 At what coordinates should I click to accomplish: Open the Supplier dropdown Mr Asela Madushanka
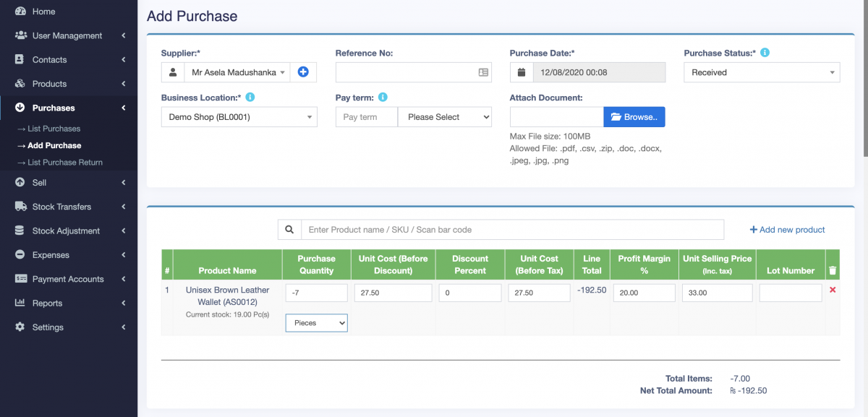[237, 72]
